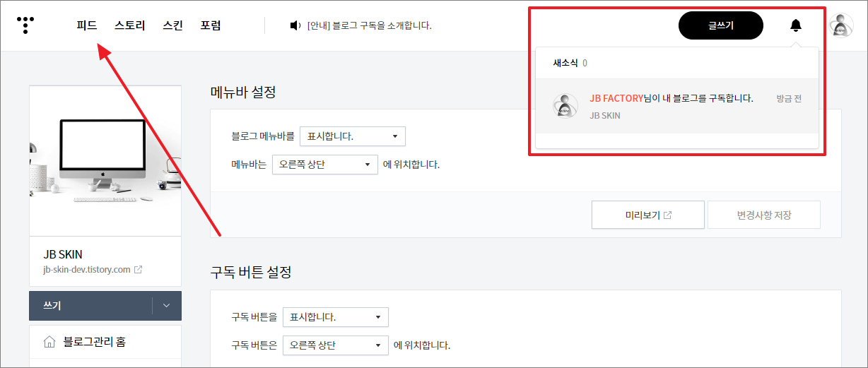Select the 스킨 menu item
This screenshot has height=368, width=868.
pyautogui.click(x=173, y=25)
